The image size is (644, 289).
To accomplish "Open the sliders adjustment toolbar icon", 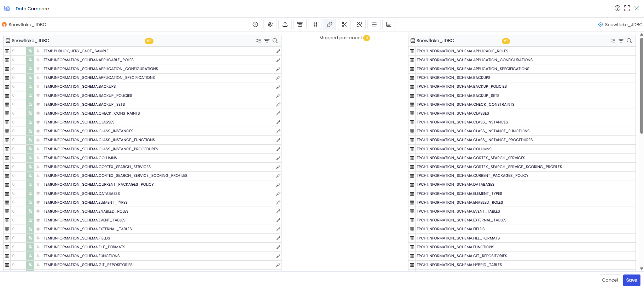I will (315, 24).
